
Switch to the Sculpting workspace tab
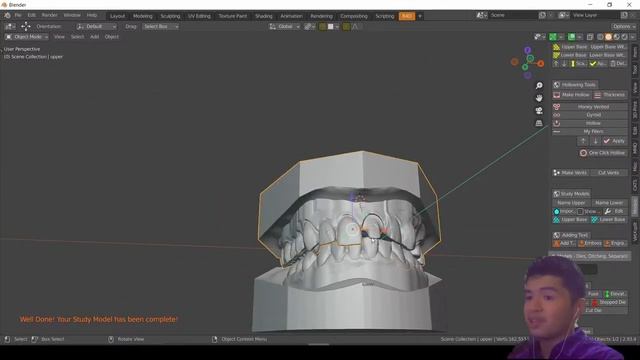point(170,16)
